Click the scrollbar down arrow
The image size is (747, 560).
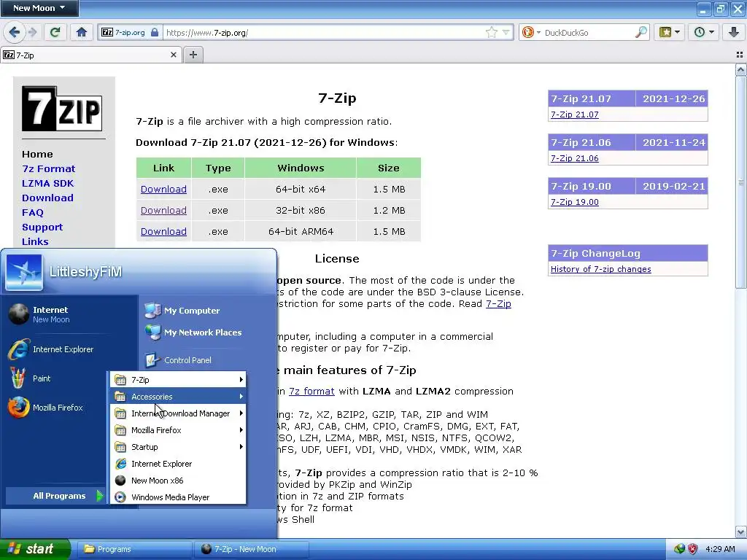pyautogui.click(x=740, y=532)
